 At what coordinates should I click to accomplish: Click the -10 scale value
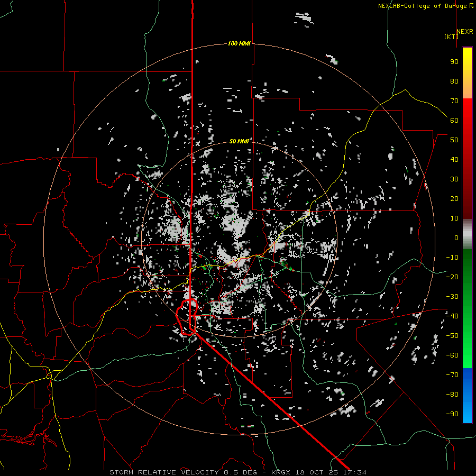(x=452, y=258)
